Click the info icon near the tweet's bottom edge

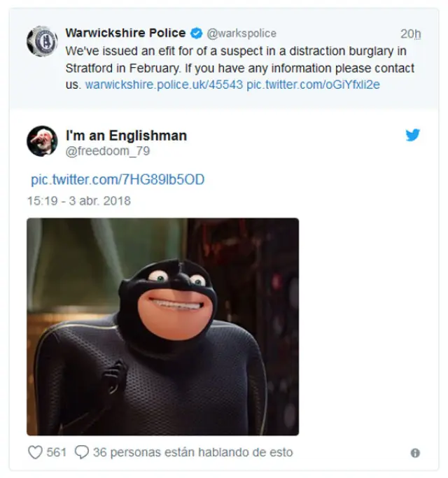[x=415, y=453]
